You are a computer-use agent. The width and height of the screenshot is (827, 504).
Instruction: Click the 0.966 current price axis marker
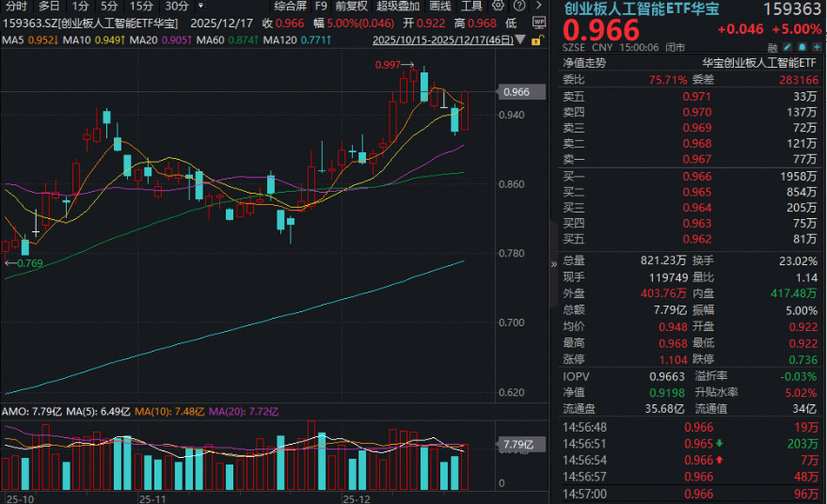517,92
